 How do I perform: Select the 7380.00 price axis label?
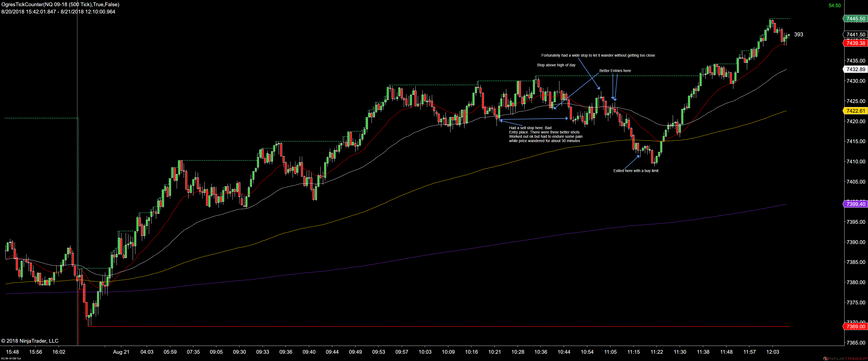(856, 282)
